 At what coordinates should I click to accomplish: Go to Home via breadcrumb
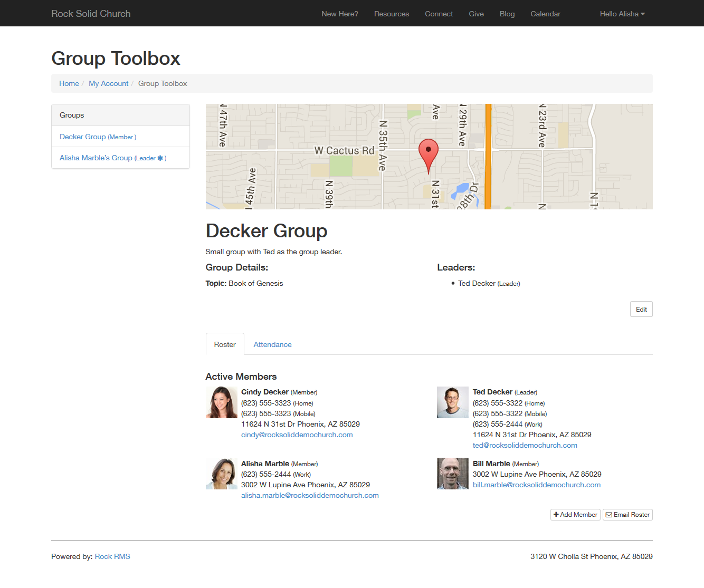[x=69, y=83]
